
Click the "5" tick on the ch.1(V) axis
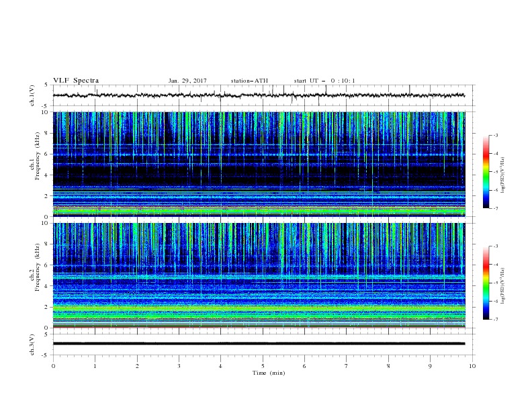(x=47, y=85)
